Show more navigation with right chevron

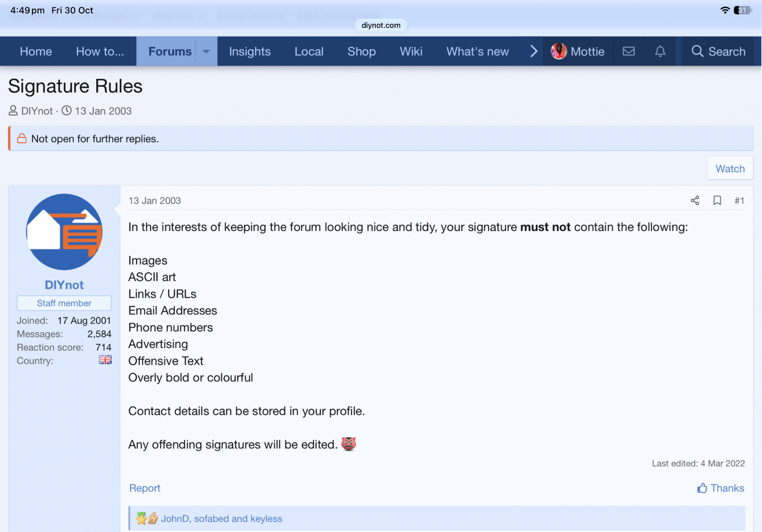[x=534, y=51]
